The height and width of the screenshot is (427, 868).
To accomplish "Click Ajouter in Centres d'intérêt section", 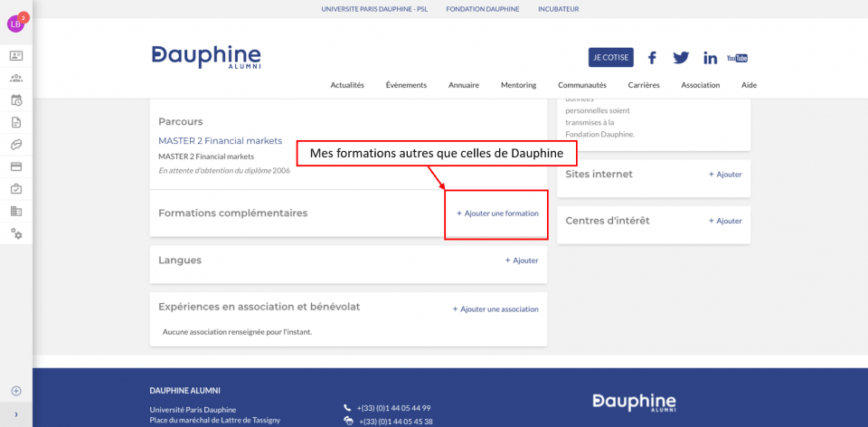I will click(725, 221).
